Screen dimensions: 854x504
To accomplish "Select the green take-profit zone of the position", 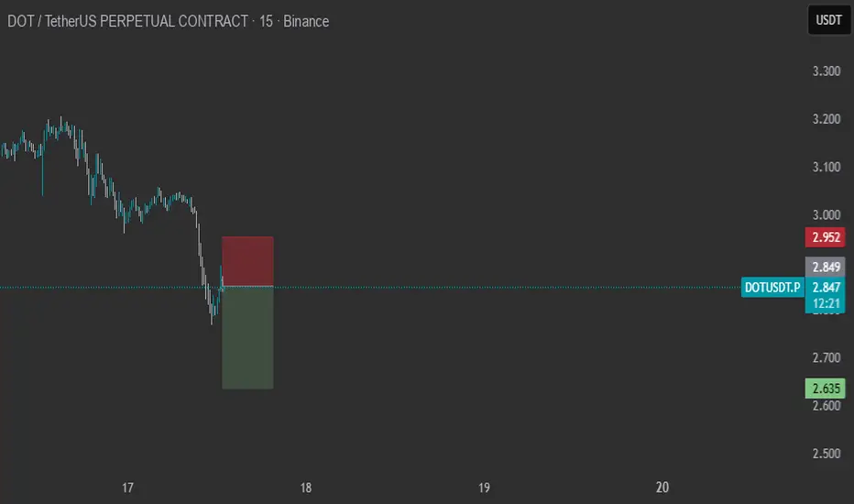I will (247, 337).
